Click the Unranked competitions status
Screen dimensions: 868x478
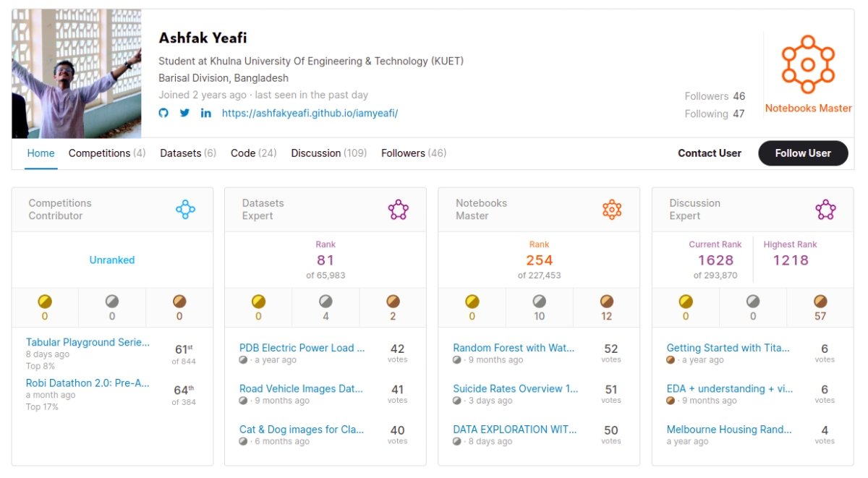coord(112,260)
